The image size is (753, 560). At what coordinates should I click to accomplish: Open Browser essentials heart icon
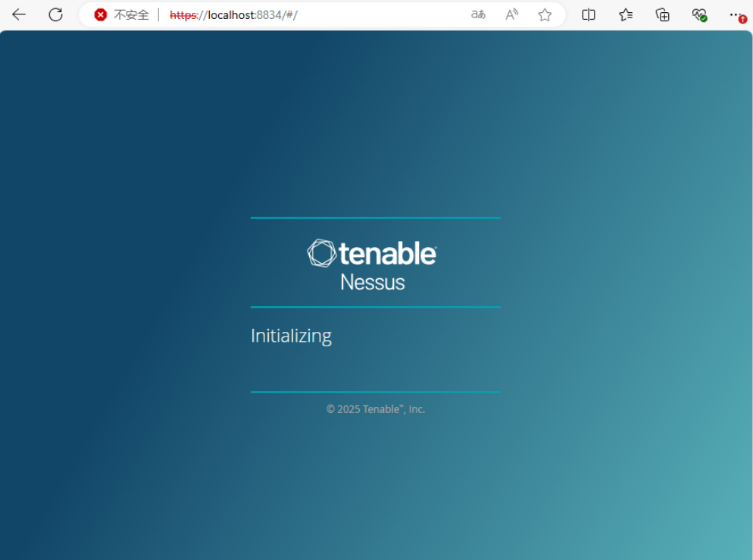[699, 15]
